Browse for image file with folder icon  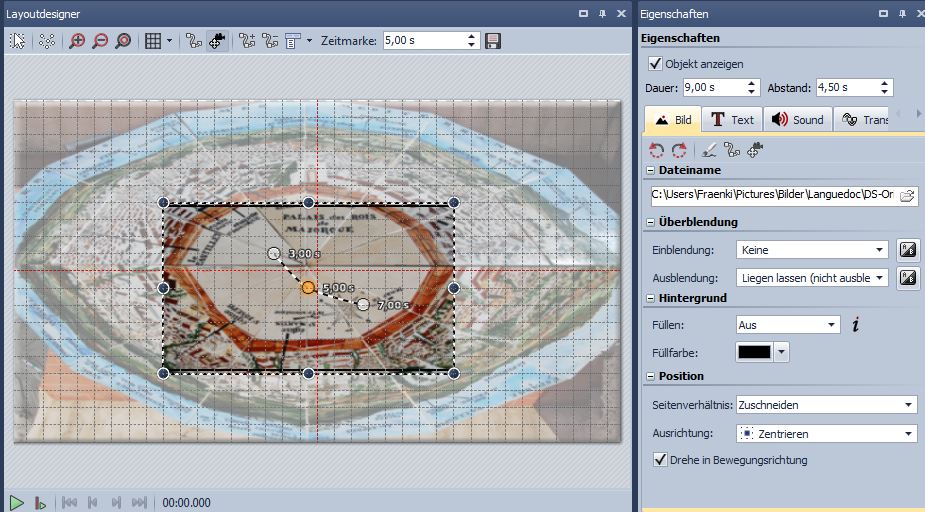(907, 195)
